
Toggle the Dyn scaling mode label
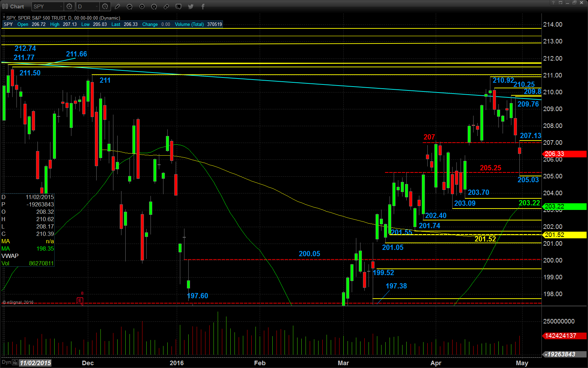6,362
